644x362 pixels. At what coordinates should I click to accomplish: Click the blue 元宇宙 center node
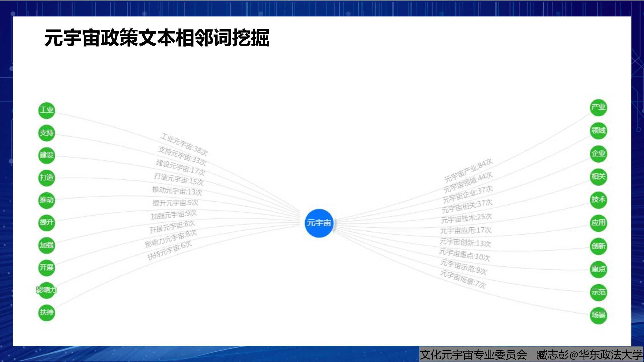click(319, 223)
